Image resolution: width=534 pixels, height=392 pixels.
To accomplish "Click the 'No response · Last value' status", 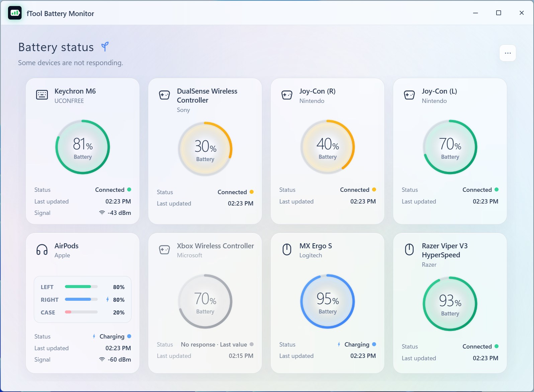I will 214,345.
